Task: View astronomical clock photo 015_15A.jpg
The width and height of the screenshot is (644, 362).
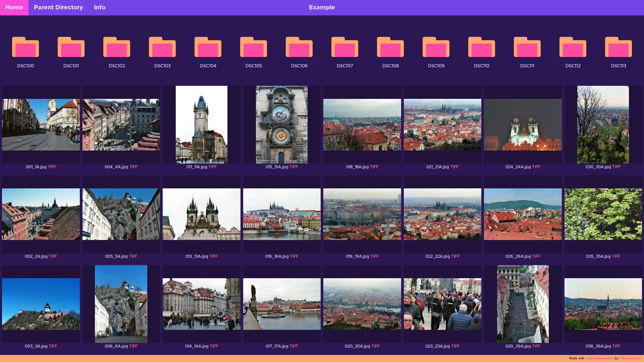Action: pyautogui.click(x=282, y=125)
